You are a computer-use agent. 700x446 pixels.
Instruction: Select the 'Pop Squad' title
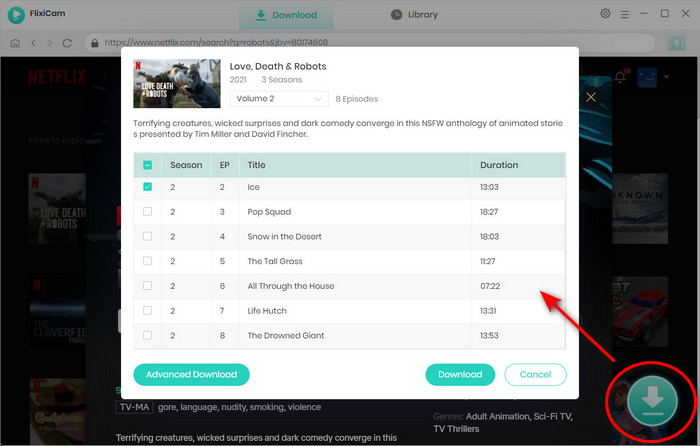269,212
